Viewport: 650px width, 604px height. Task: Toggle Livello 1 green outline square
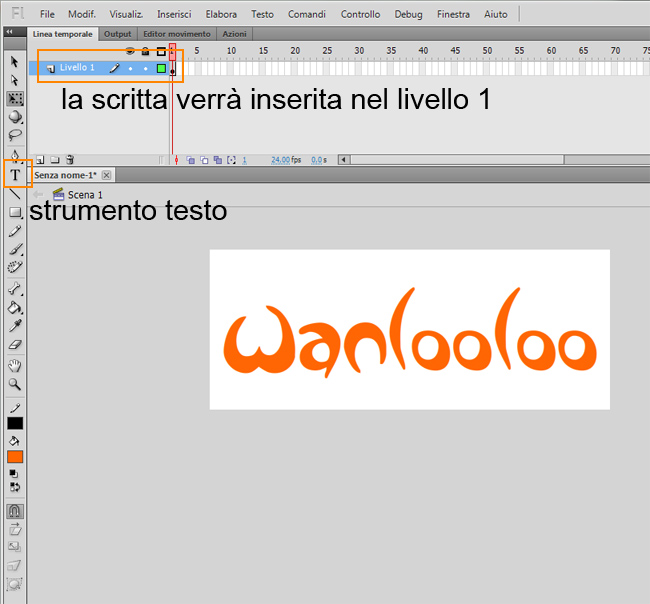point(161,68)
